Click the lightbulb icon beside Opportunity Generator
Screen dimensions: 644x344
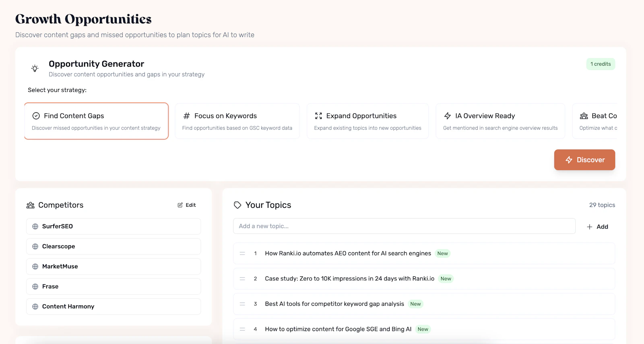click(35, 68)
